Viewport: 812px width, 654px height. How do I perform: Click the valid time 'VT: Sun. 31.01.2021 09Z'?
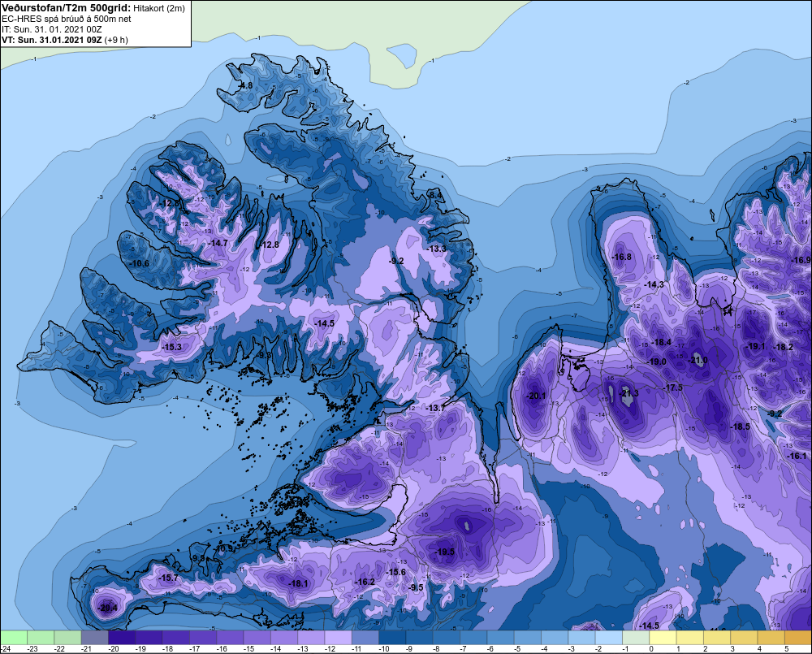(x=52, y=40)
